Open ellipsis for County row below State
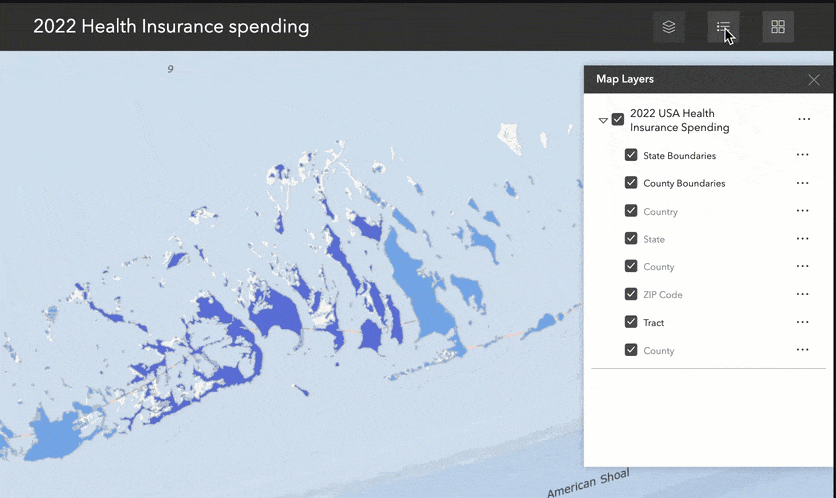The width and height of the screenshot is (836, 498). [802, 267]
